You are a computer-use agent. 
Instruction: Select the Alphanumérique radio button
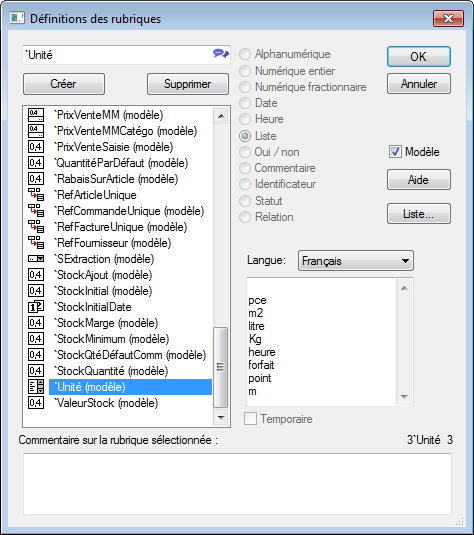[245, 54]
